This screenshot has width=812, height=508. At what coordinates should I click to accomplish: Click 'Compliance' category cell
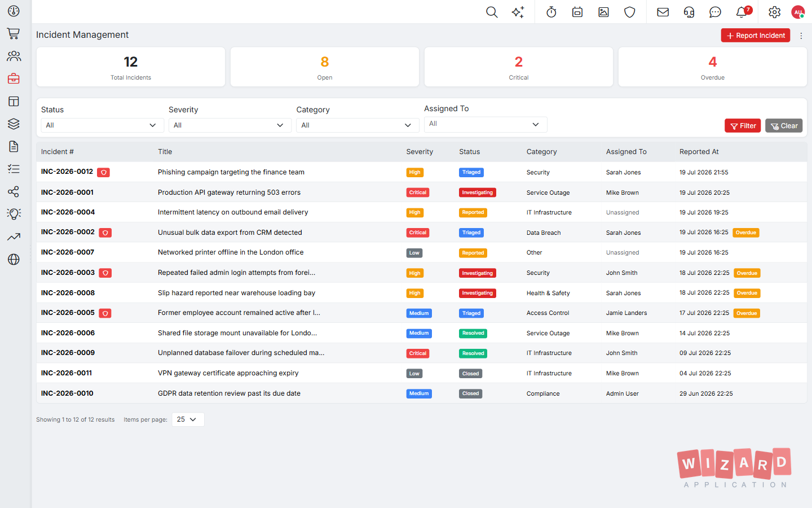[543, 394]
